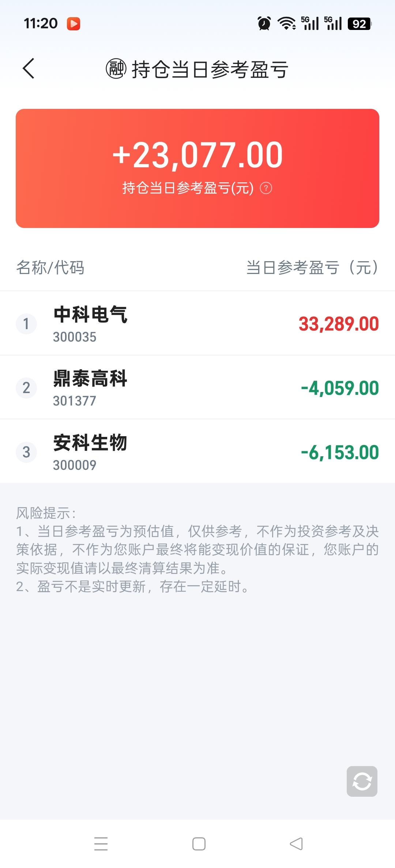Open the 鼎泰高科 301377 stock row

(x=197, y=387)
